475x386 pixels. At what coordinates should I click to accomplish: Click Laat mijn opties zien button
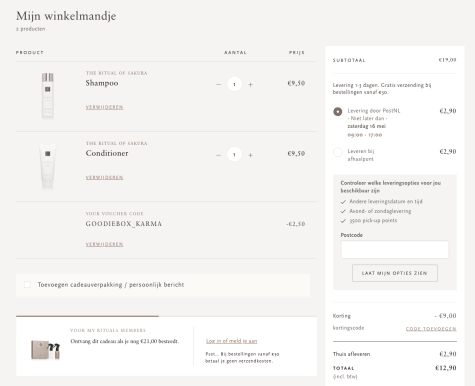click(x=395, y=273)
